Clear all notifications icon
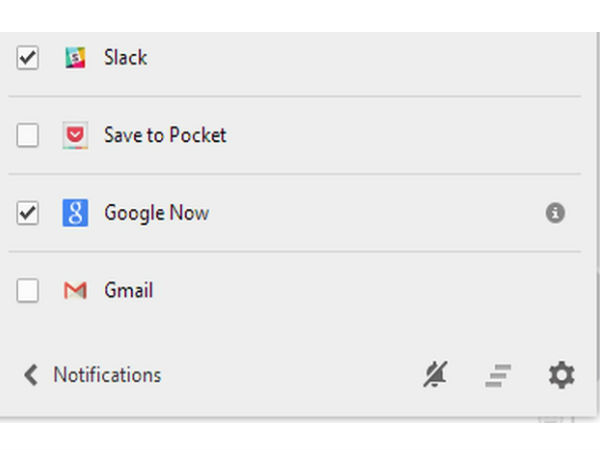Viewport: 600px width, 450px height. [498, 375]
